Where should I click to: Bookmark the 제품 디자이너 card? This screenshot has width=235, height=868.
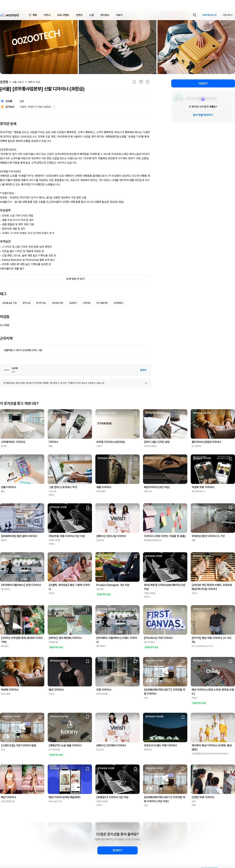(135, 459)
